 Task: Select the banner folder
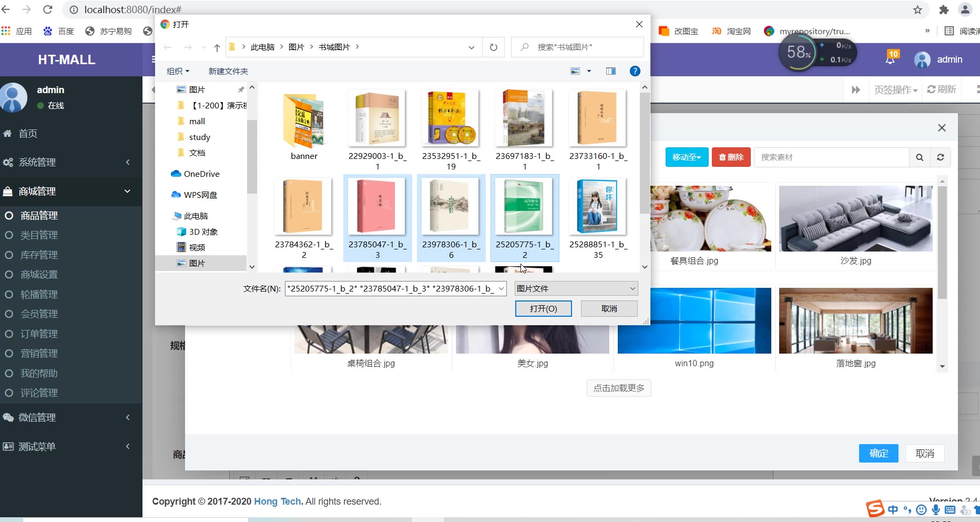point(304,126)
